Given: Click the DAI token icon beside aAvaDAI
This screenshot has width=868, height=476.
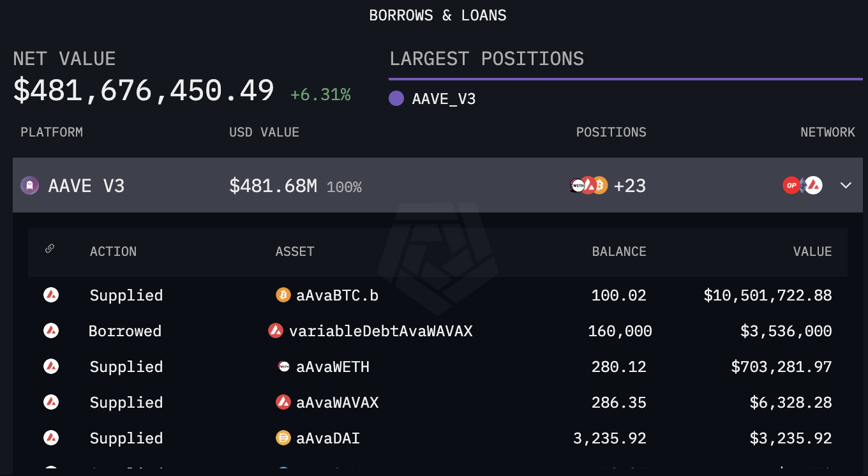Looking at the screenshot, I should (283, 438).
